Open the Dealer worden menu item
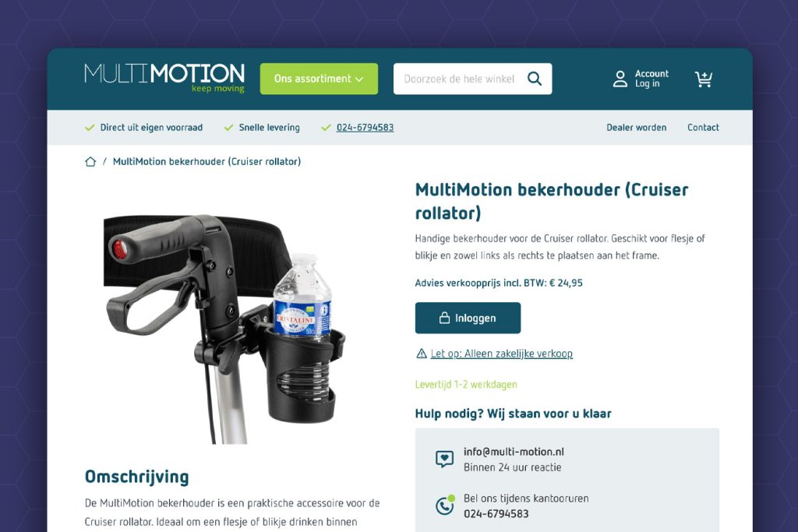The image size is (798, 532). 636,128
